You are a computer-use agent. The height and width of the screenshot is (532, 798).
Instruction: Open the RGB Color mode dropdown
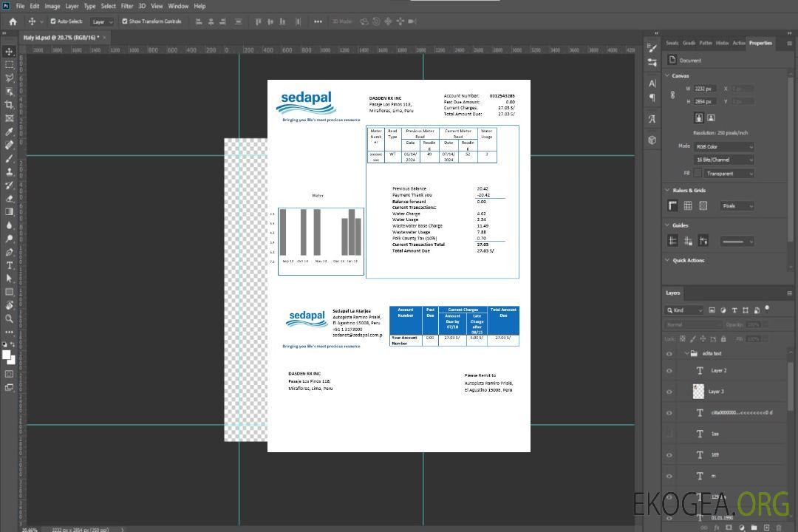pos(723,146)
